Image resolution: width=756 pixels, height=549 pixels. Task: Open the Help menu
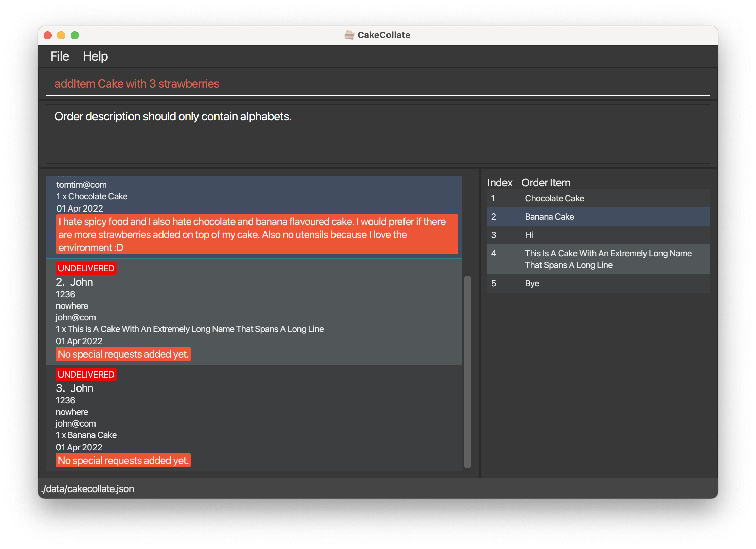click(x=95, y=56)
